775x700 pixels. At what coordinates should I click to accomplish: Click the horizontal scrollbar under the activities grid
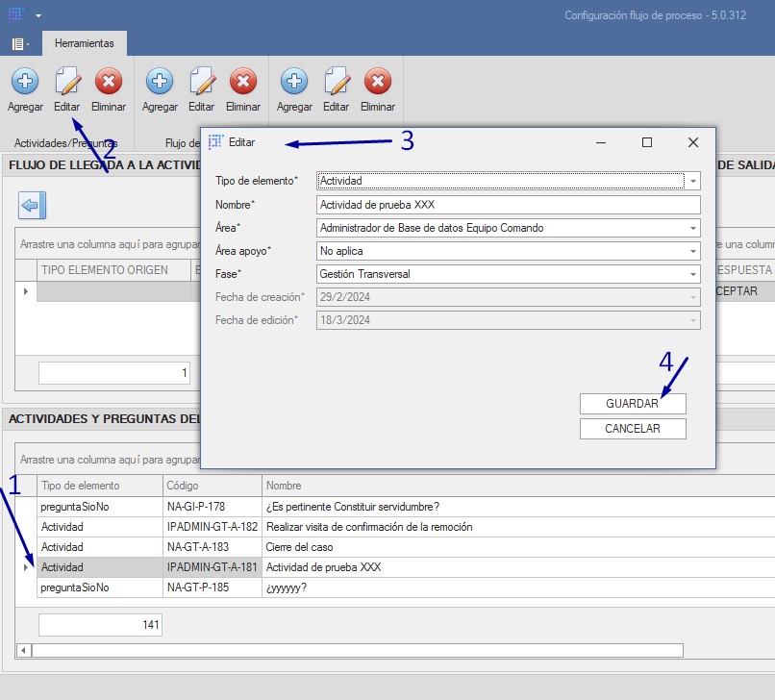click(356, 651)
